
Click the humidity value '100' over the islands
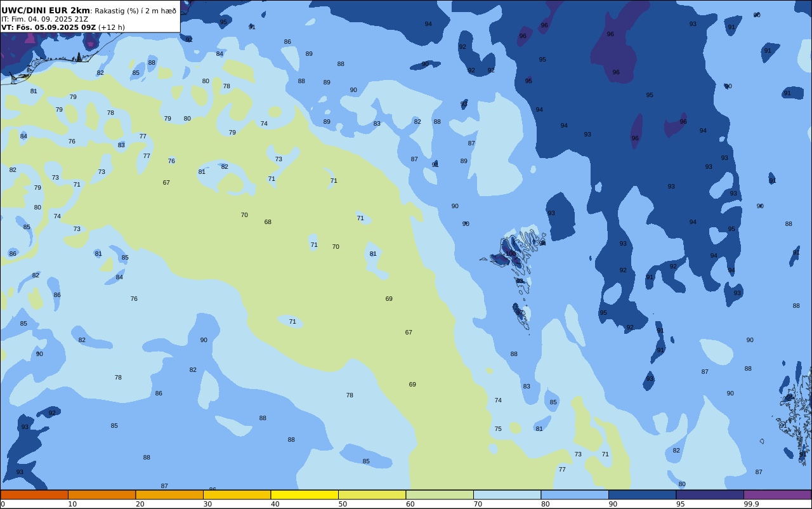[x=510, y=253]
